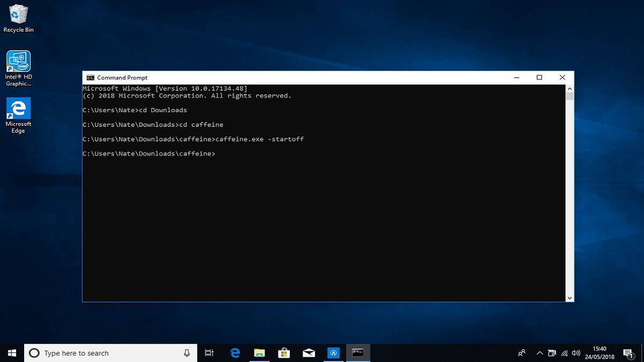This screenshot has width=644, height=362.
Task: Open the Mail app from the taskbar
Action: pyautogui.click(x=308, y=353)
